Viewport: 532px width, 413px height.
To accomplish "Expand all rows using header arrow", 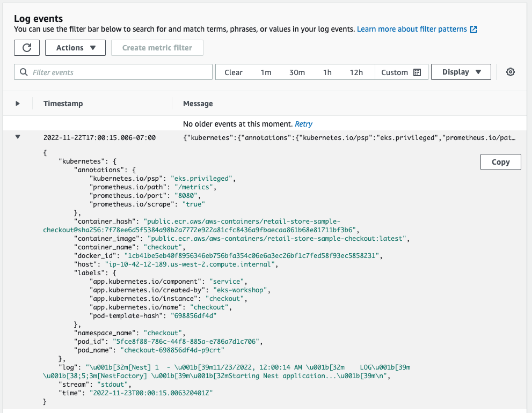I will click(x=18, y=104).
